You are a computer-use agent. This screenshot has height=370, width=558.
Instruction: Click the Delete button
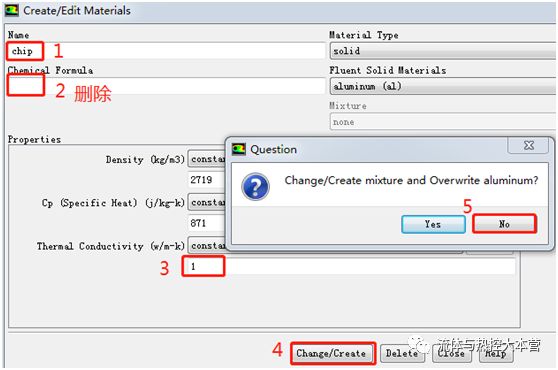pyautogui.click(x=402, y=353)
